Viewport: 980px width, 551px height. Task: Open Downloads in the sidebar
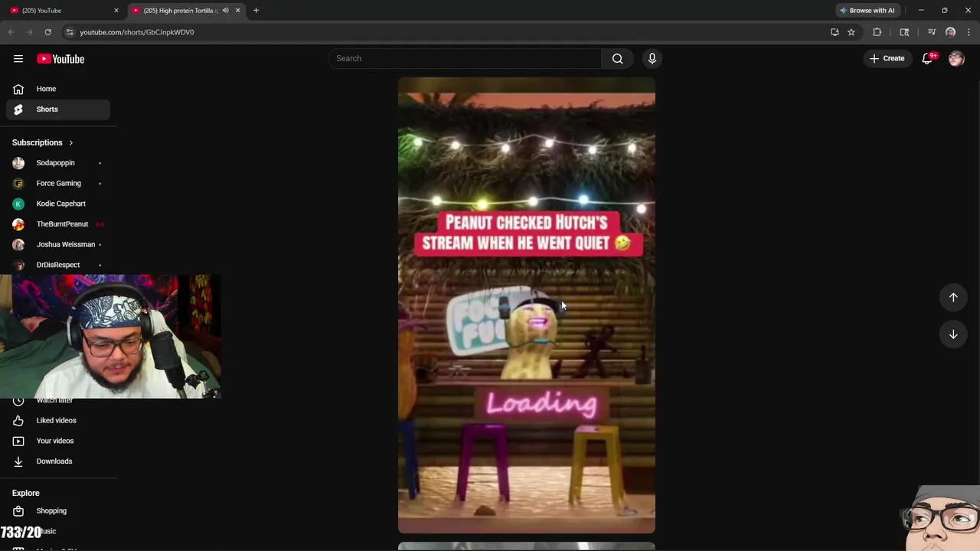click(x=58, y=461)
